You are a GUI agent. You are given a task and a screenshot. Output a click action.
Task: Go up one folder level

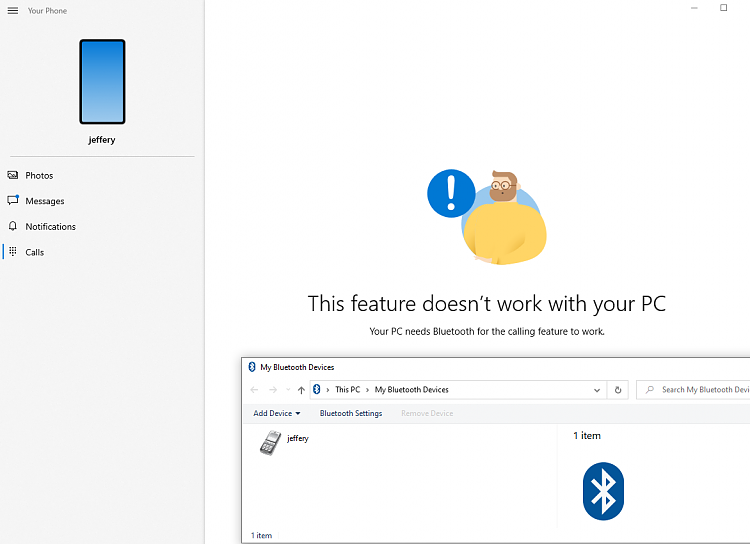coord(301,390)
